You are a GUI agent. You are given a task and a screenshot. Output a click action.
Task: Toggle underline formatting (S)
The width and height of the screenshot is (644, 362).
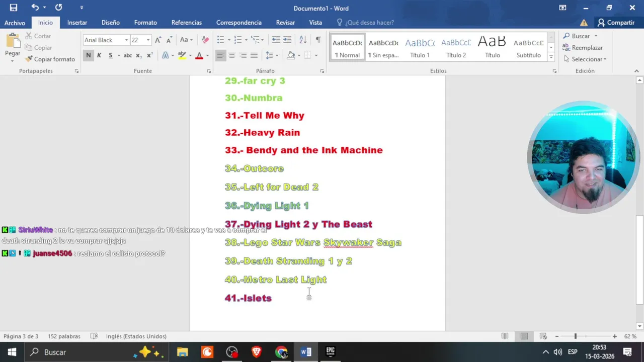pos(111,55)
